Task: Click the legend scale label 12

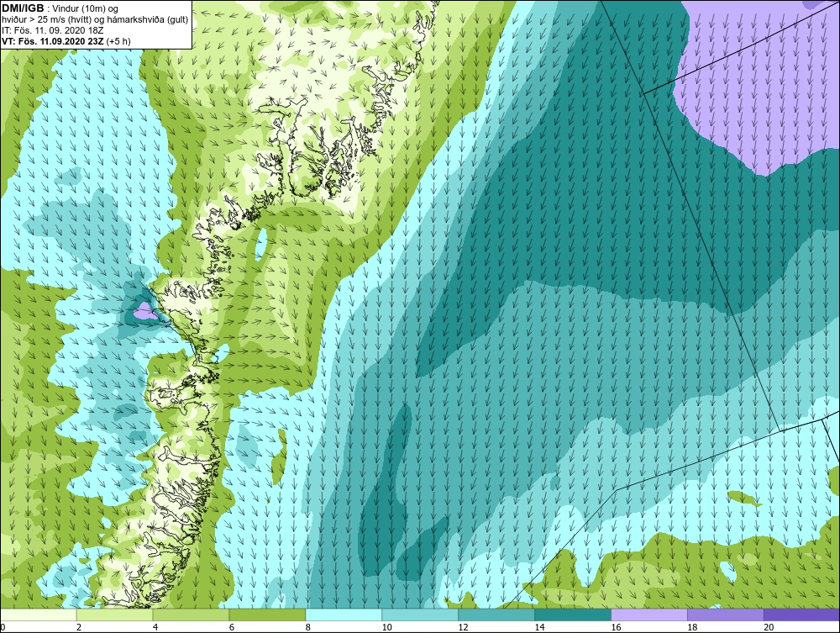Action: (464, 627)
